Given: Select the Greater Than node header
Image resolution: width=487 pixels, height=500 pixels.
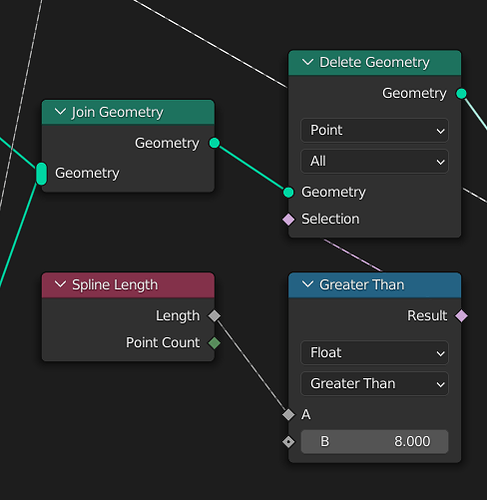Looking at the screenshot, I should tap(375, 285).
